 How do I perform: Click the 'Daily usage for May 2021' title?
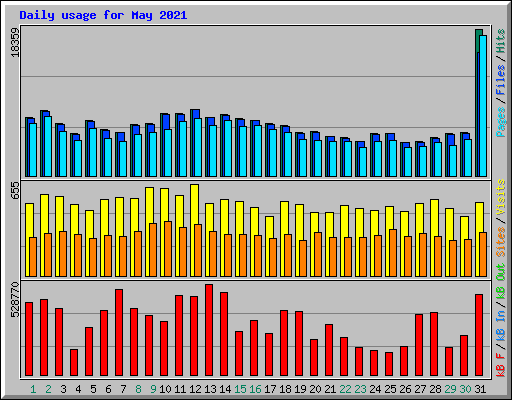(x=103, y=15)
